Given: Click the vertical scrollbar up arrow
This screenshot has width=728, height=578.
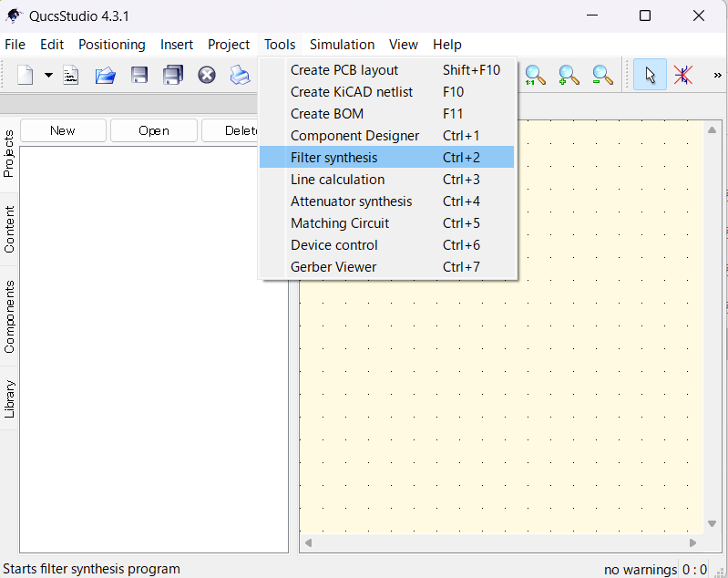Looking at the screenshot, I should [712, 130].
